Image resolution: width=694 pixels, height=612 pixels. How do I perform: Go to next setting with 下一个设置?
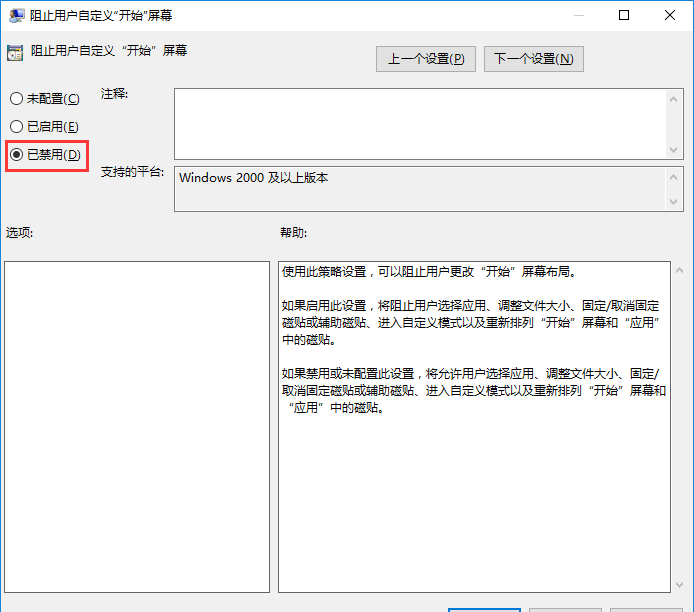[x=533, y=59]
